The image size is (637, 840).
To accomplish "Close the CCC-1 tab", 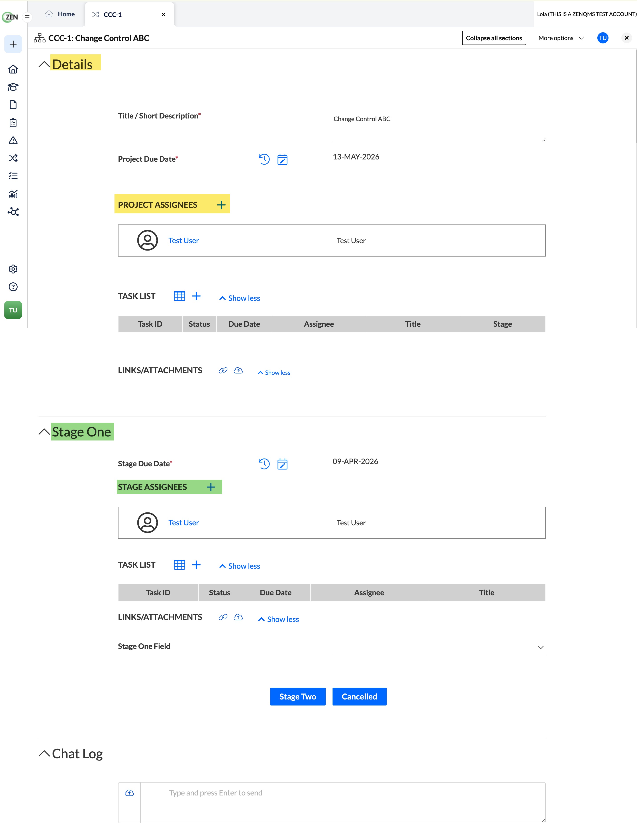I will coord(163,14).
